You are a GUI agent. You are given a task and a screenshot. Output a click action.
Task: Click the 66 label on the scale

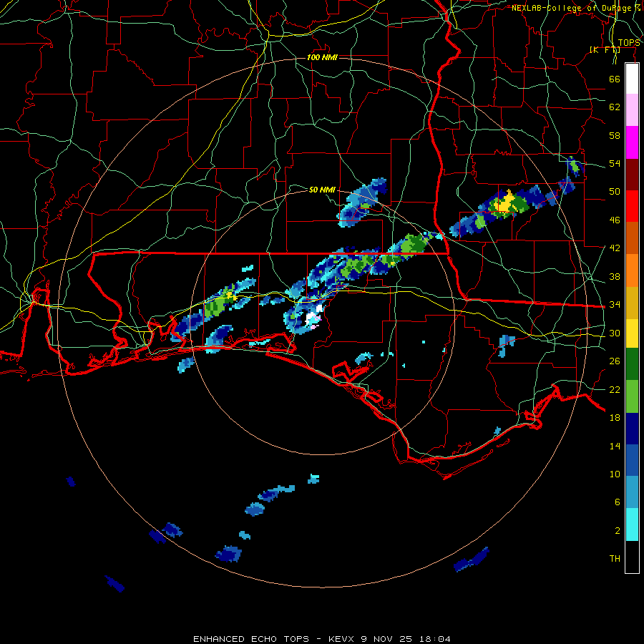pos(615,79)
